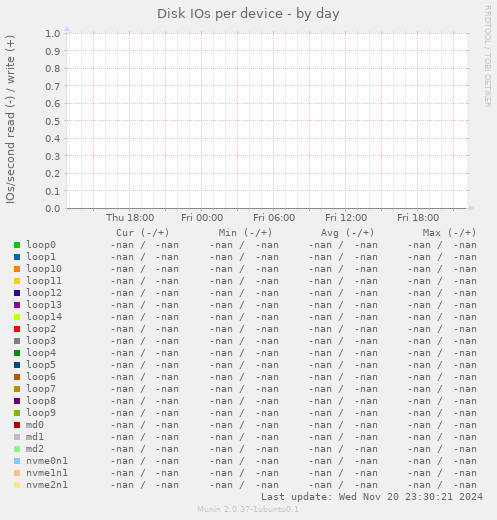This screenshot has height=520, width=497.
Task: Click the md0 dark red legend swatch
Action: pyautogui.click(x=17, y=425)
